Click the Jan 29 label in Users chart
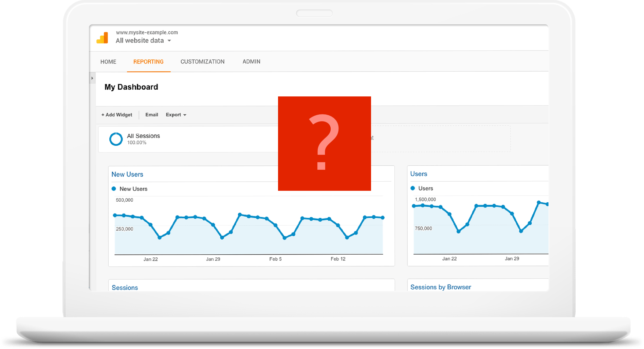 (512, 258)
